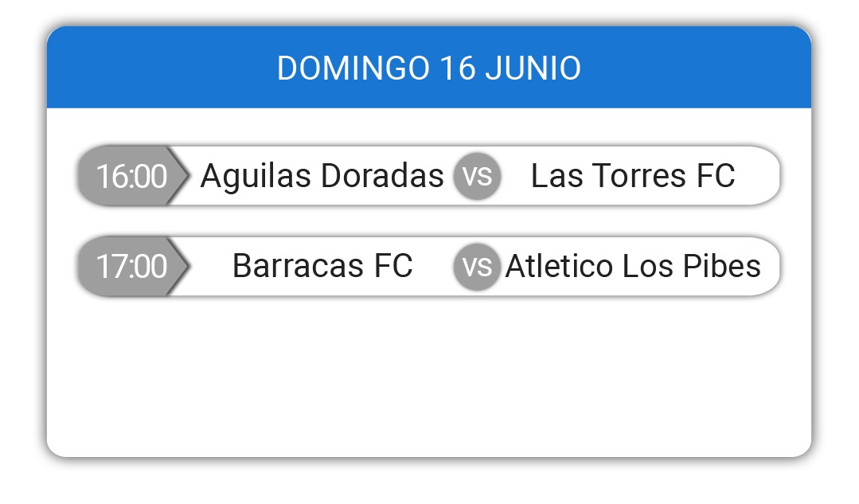Screen dimensions: 859x504
Task: Click the word JUNIO in the header
Action: [533, 68]
